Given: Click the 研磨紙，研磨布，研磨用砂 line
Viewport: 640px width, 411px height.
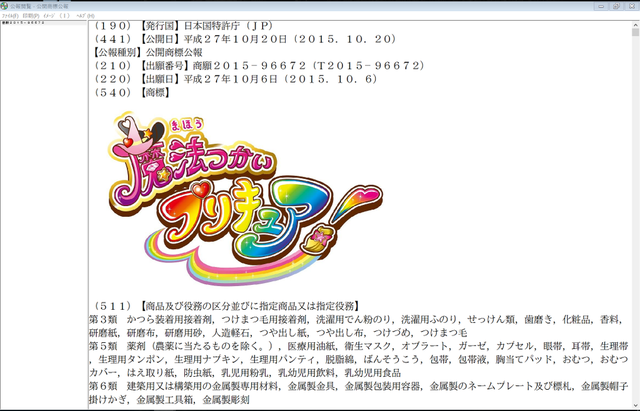Looking at the screenshot, I should [278, 333].
